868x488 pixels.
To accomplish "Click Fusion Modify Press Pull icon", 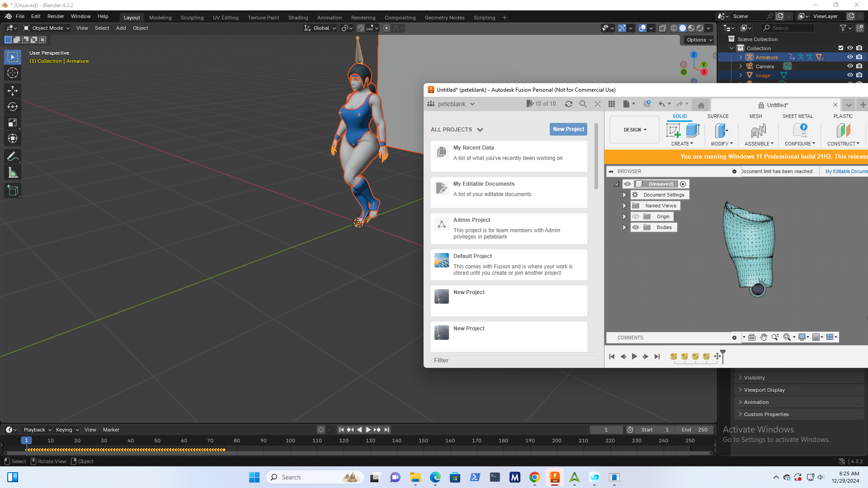I will (x=722, y=131).
